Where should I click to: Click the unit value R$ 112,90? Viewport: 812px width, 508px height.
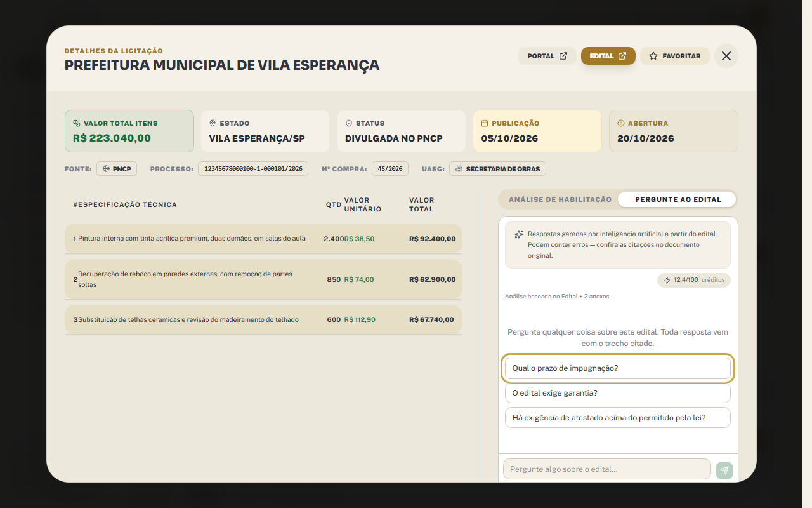click(360, 319)
